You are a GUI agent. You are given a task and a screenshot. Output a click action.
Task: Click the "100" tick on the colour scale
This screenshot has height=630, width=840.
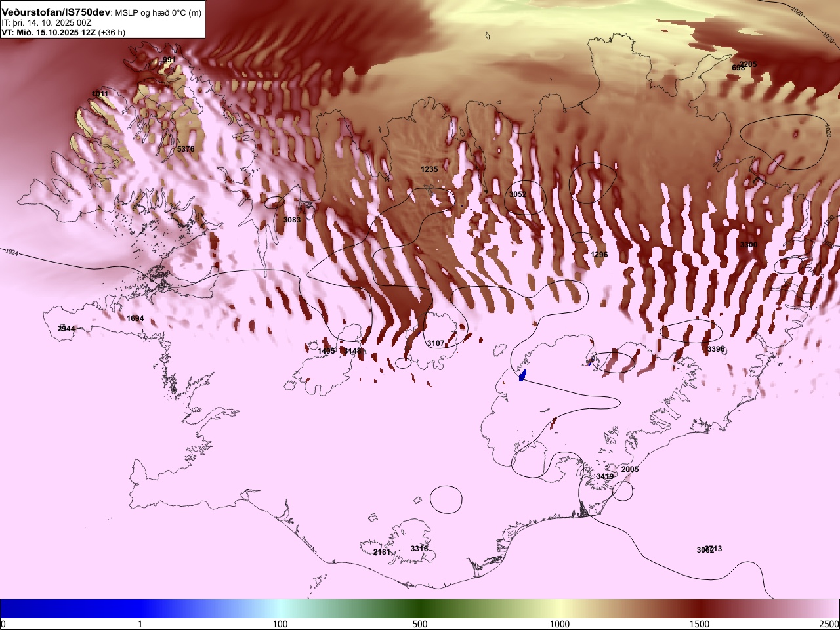(x=280, y=624)
